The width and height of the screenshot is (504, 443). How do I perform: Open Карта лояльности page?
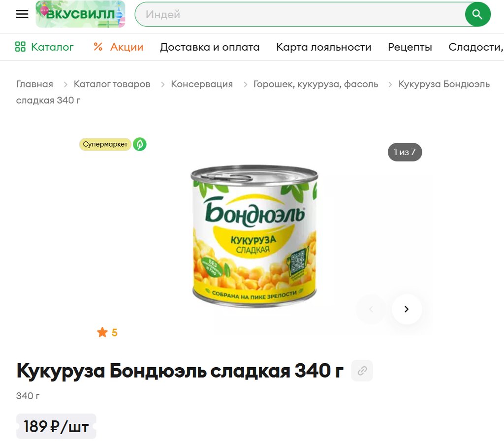point(324,47)
